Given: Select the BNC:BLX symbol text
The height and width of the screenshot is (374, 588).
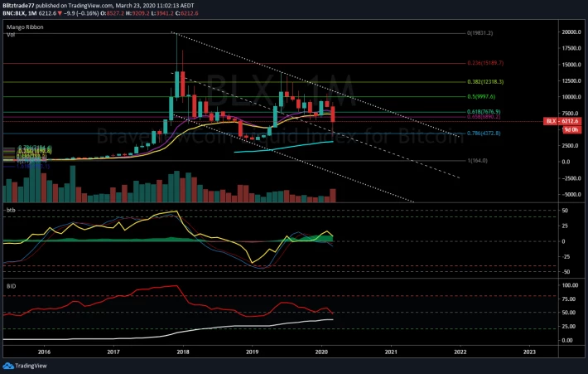Looking at the screenshot, I should 14,13.
